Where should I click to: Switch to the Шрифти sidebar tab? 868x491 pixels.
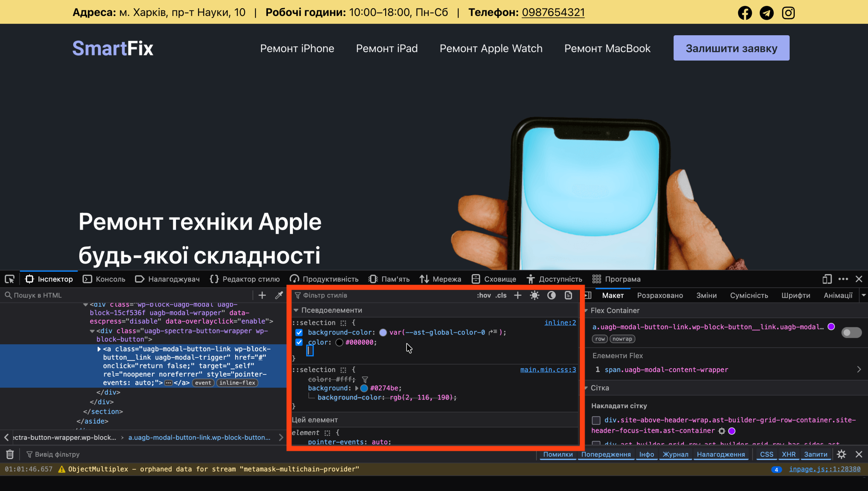[795, 295]
